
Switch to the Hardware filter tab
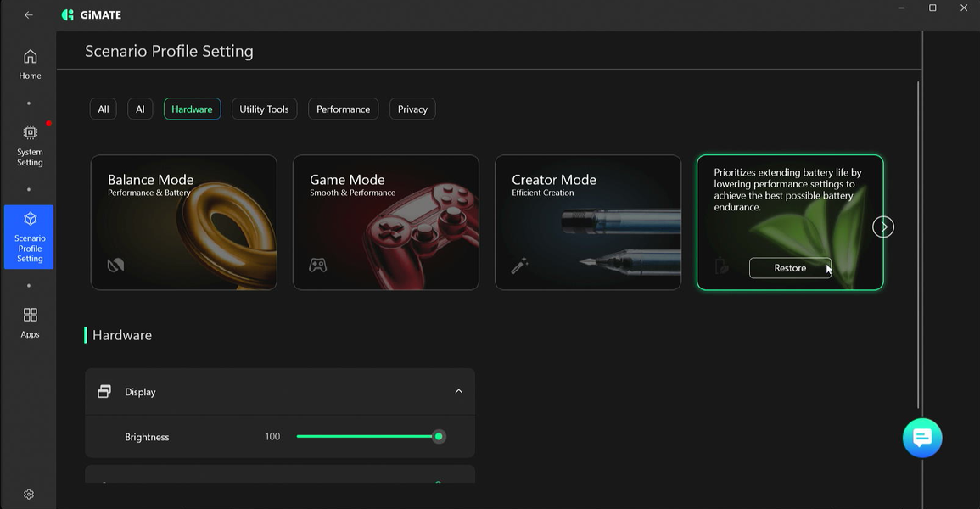tap(192, 109)
